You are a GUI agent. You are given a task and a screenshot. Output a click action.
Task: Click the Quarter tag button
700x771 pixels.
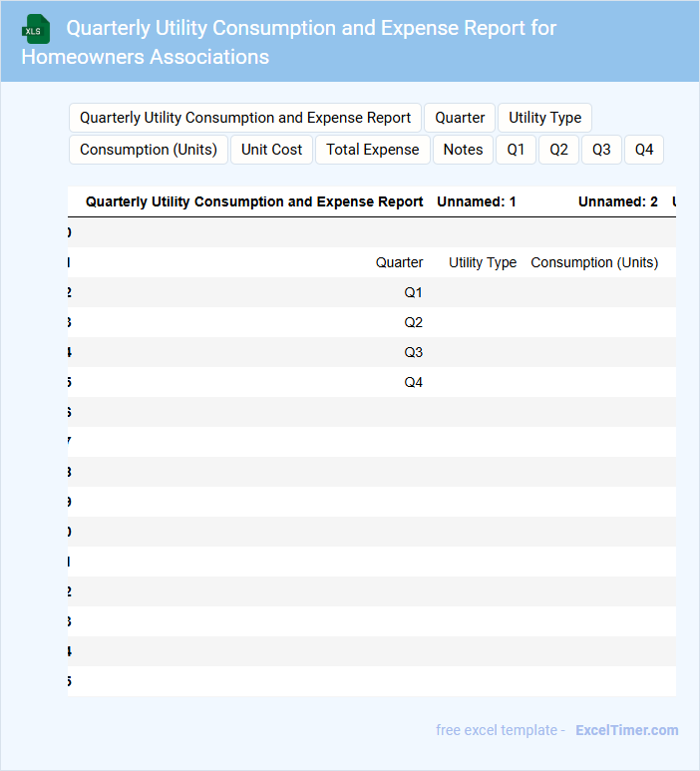click(x=460, y=118)
